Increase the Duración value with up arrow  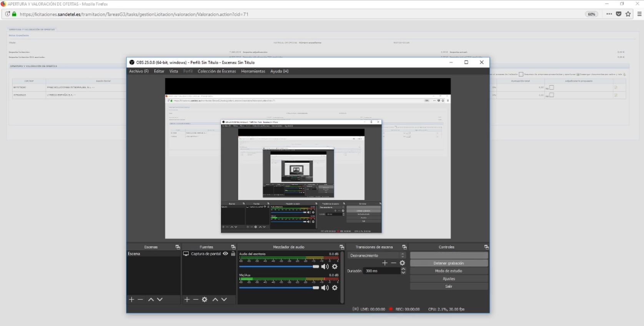[x=403, y=269]
